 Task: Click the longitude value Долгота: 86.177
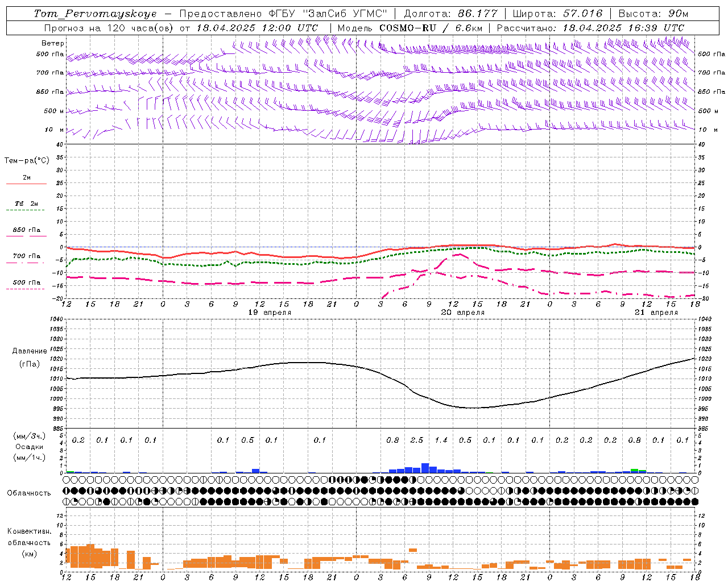[x=450, y=14]
